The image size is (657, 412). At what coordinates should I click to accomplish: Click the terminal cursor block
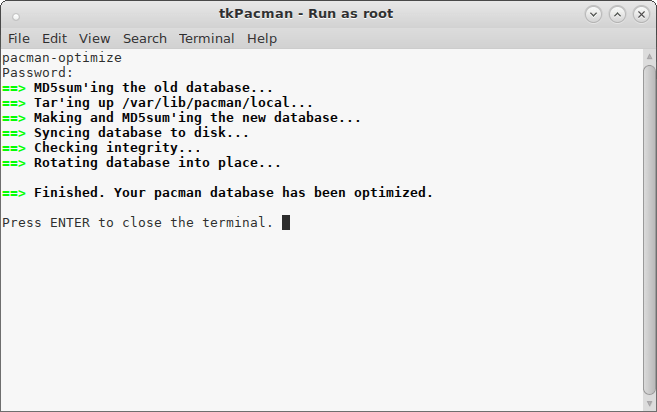point(286,223)
